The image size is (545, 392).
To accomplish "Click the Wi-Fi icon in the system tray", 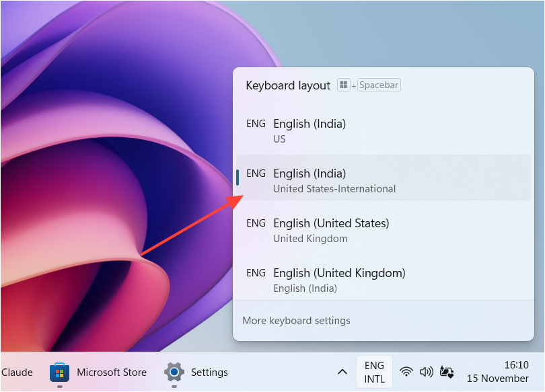I will click(x=406, y=372).
